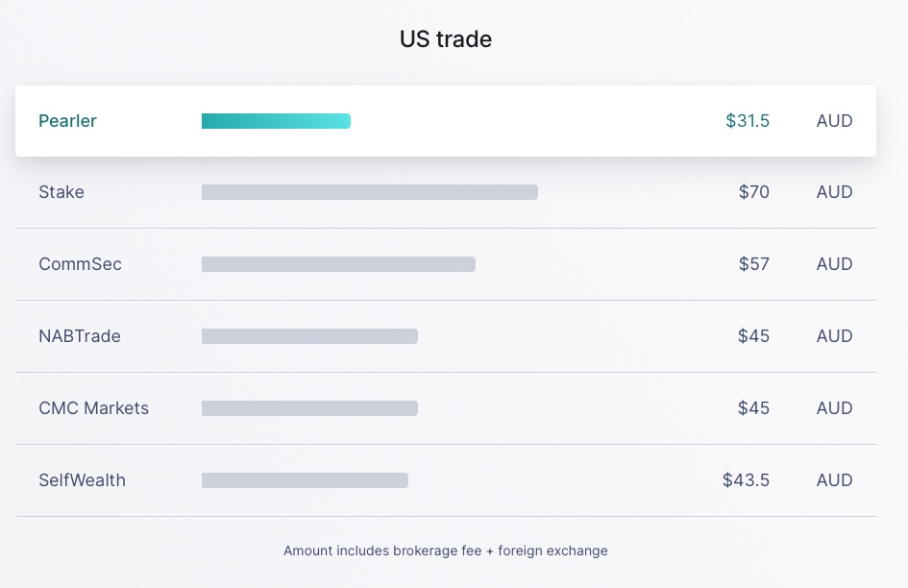The width and height of the screenshot is (908, 588).
Task: Click the CMC Markets cost bar
Action: 309,408
